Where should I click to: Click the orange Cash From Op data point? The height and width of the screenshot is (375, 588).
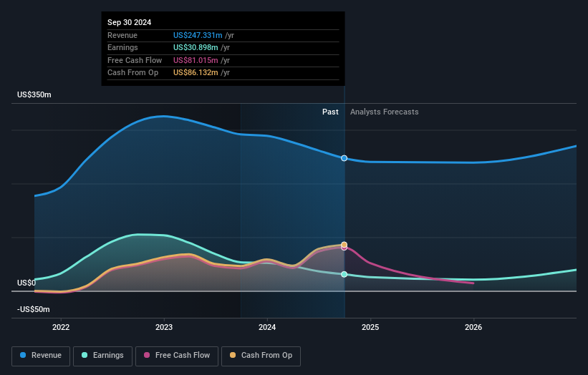tap(344, 245)
